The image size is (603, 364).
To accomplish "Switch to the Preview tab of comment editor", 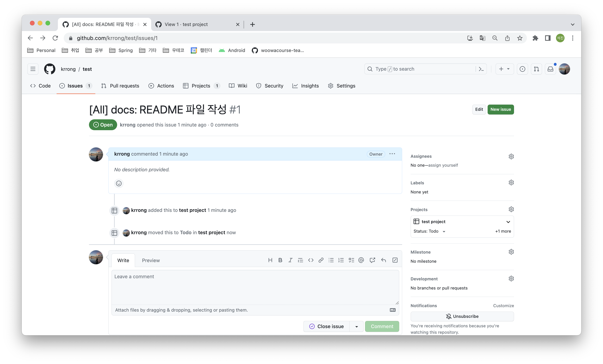I will (x=151, y=260).
